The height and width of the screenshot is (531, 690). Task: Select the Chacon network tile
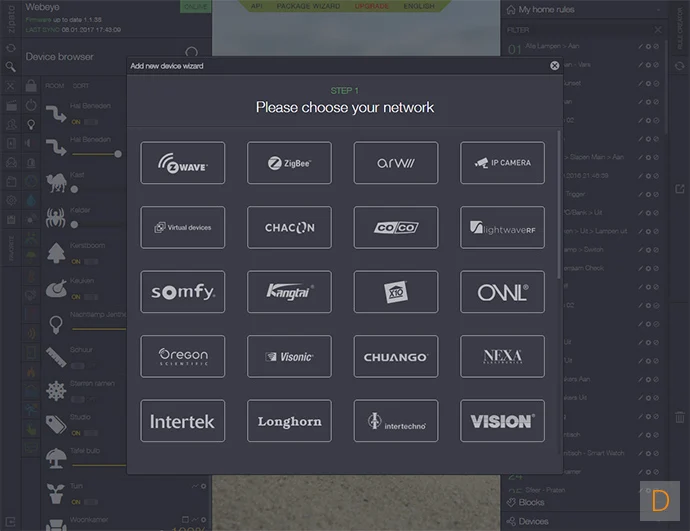(x=289, y=227)
